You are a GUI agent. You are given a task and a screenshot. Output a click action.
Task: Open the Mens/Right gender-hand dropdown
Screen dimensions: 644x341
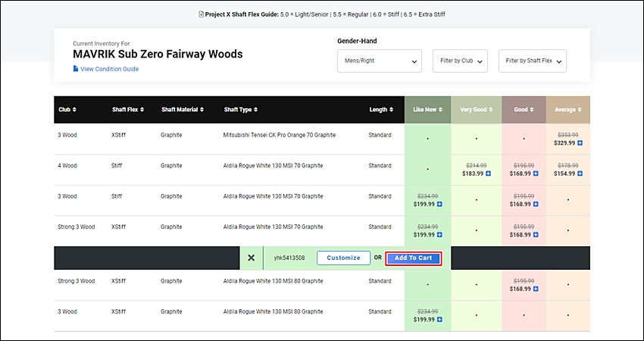point(380,61)
